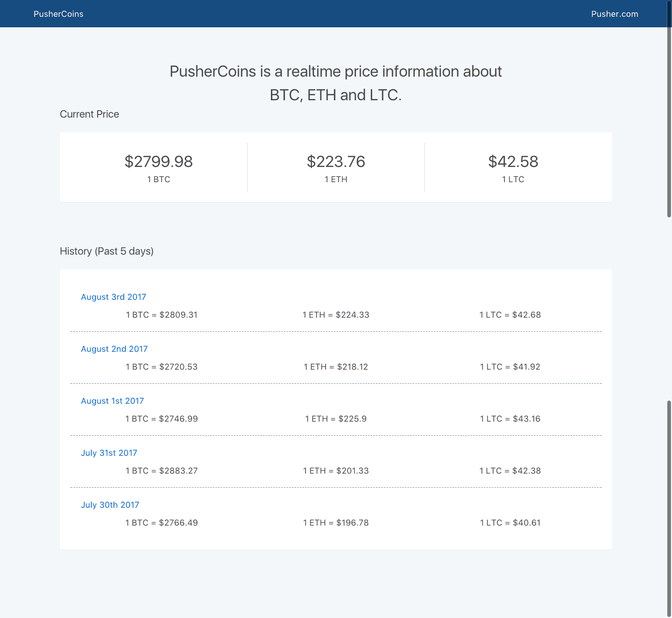Select the August 3rd 2017 date
The image size is (672, 618).
point(113,297)
